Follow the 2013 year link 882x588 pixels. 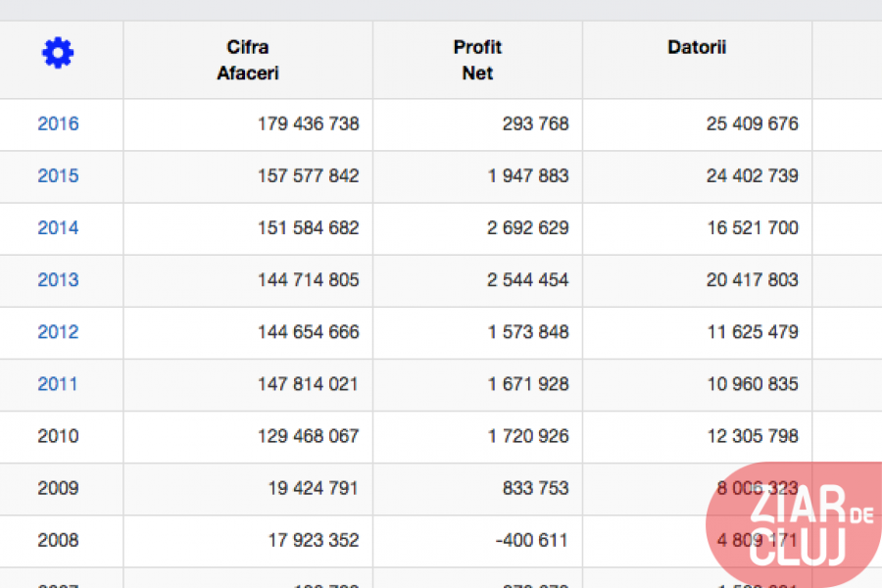(58, 280)
